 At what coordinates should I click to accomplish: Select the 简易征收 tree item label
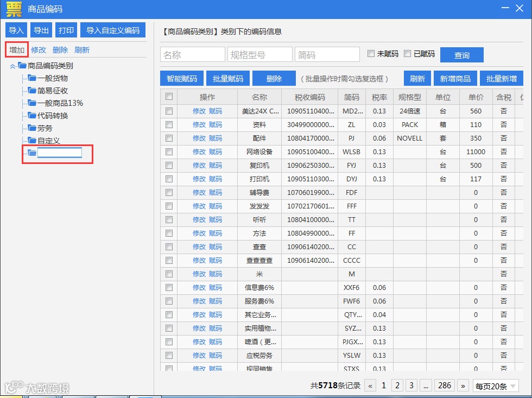(x=53, y=91)
